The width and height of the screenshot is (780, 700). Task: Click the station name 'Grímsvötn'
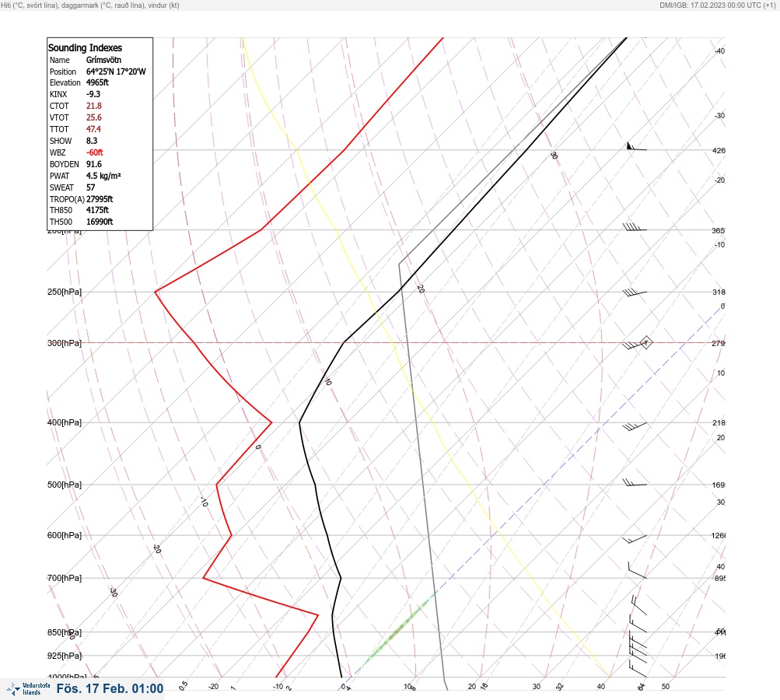(104, 60)
